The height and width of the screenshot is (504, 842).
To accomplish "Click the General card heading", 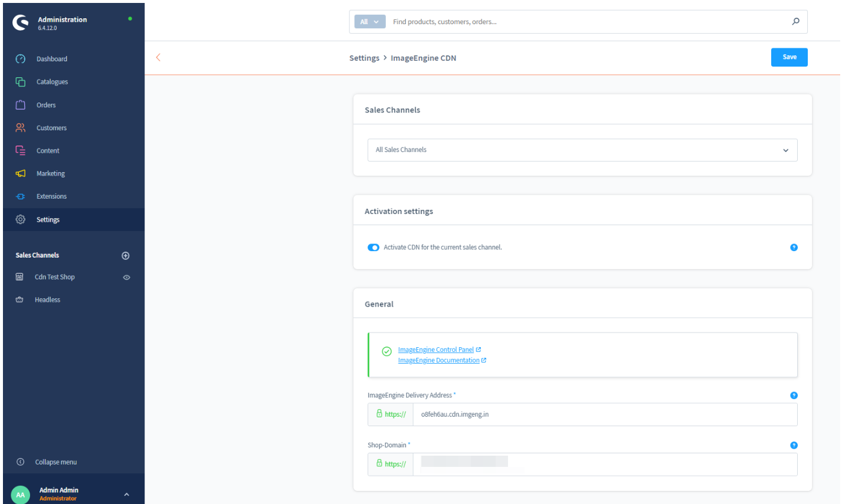I will tap(379, 305).
